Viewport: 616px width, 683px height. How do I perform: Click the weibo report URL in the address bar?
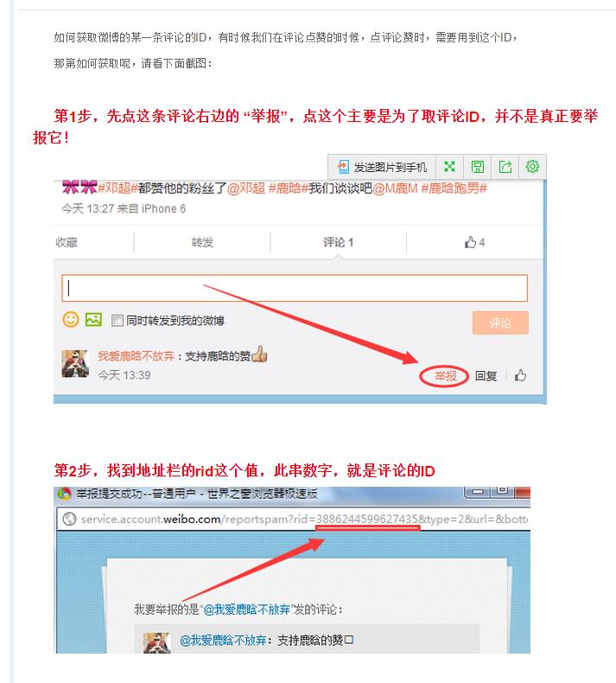click(304, 519)
